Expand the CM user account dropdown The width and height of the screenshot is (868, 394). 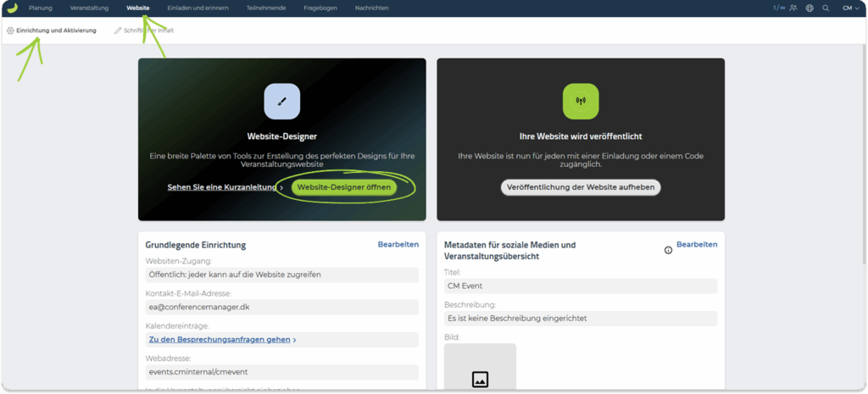tap(850, 8)
